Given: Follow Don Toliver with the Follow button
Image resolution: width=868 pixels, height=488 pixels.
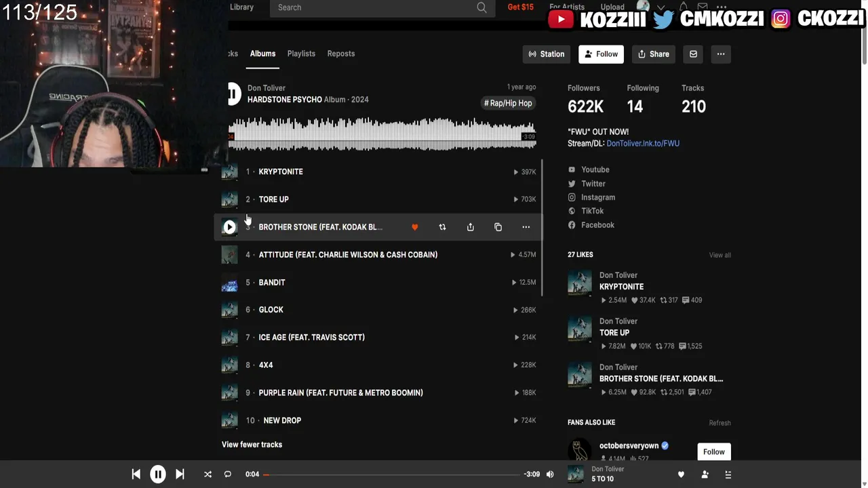Looking at the screenshot, I should pyautogui.click(x=601, y=54).
